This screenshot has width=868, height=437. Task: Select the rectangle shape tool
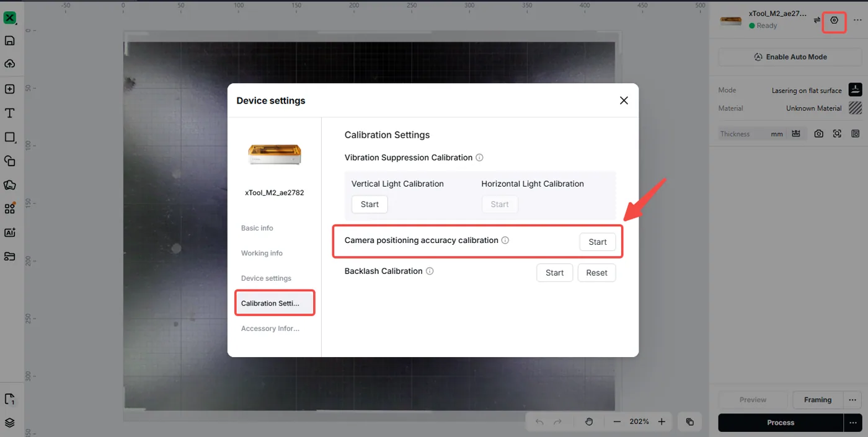tap(9, 137)
